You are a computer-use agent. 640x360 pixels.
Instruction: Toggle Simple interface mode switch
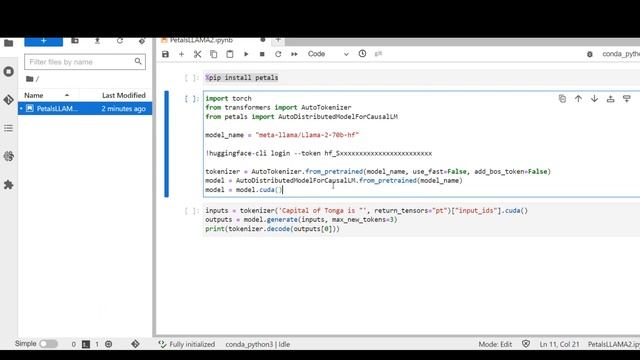coord(48,344)
